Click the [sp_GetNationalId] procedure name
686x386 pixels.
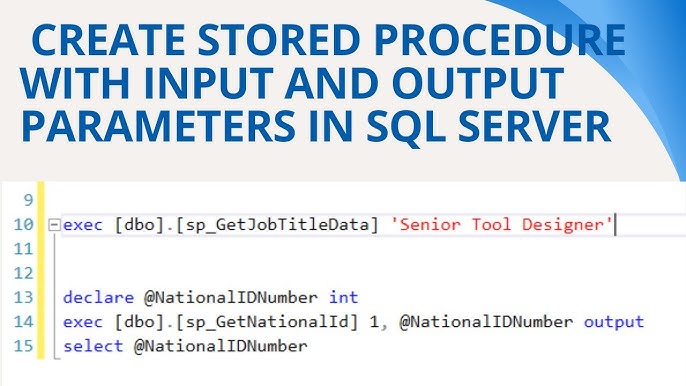(267, 322)
